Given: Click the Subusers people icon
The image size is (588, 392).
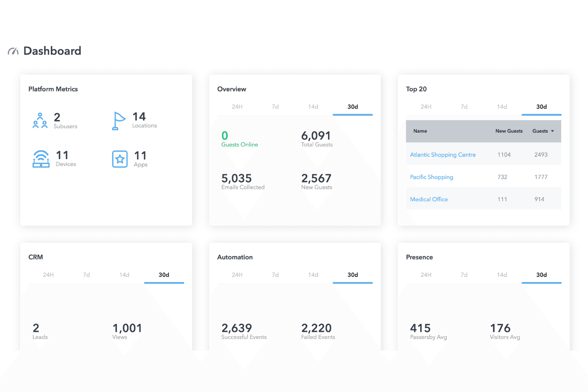Looking at the screenshot, I should [x=40, y=121].
